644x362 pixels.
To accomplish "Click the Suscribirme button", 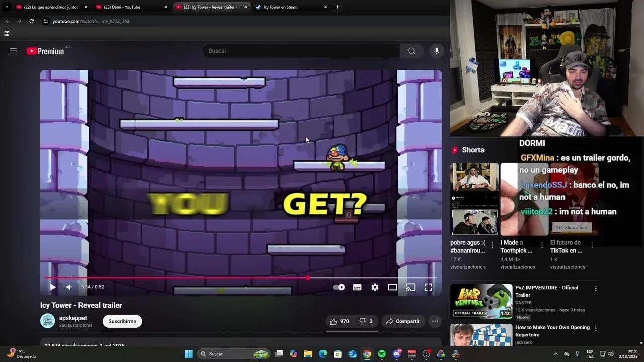I will click(x=122, y=321).
